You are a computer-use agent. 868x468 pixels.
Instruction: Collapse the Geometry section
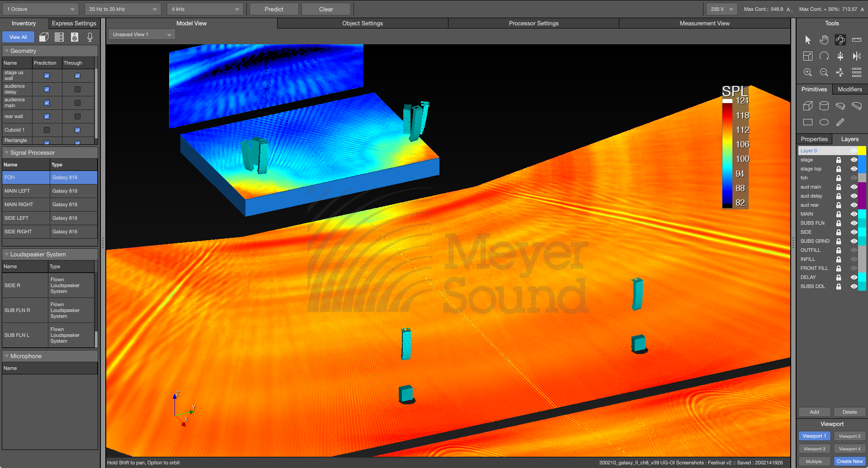pyautogui.click(x=7, y=51)
